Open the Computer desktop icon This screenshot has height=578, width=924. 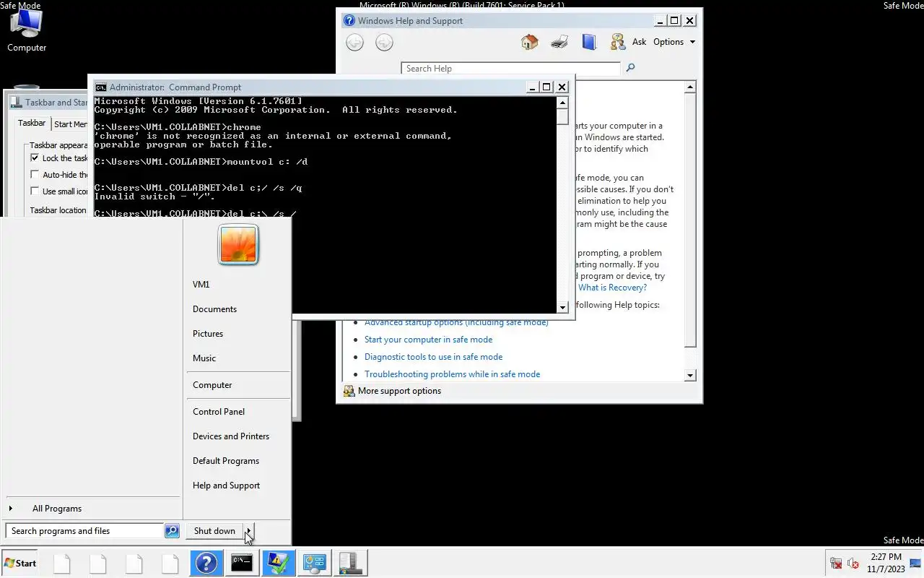click(27, 32)
